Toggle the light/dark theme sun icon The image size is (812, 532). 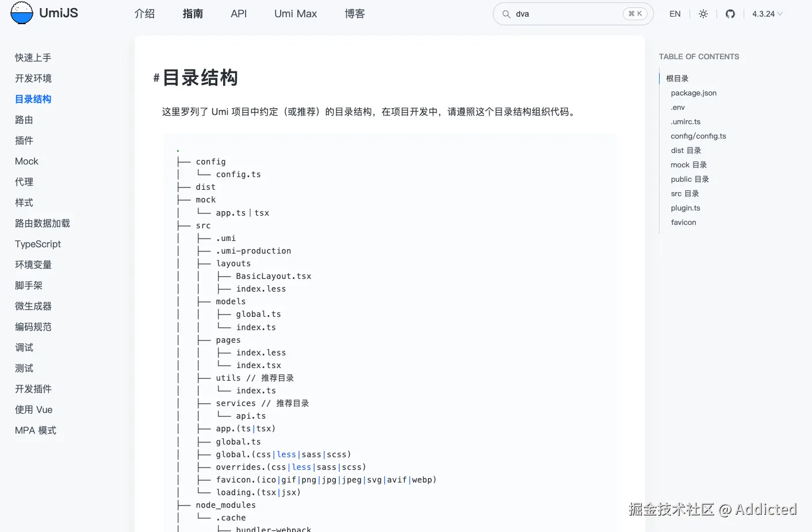[703, 14]
